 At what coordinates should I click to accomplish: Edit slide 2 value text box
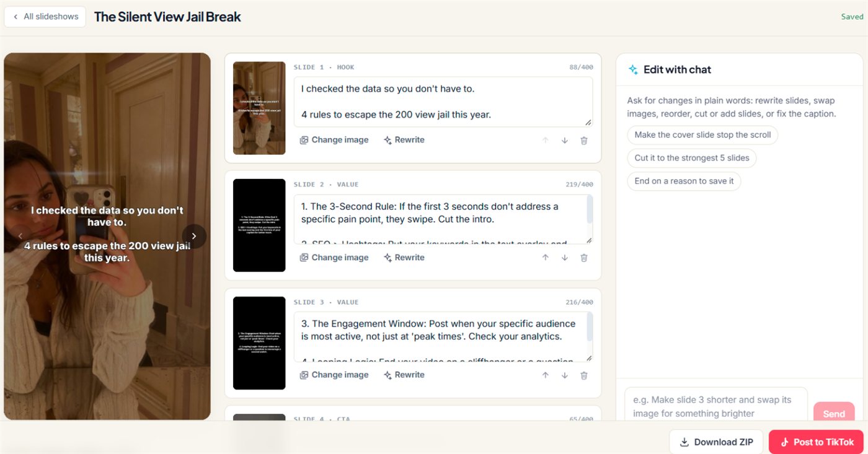pyautogui.click(x=443, y=219)
